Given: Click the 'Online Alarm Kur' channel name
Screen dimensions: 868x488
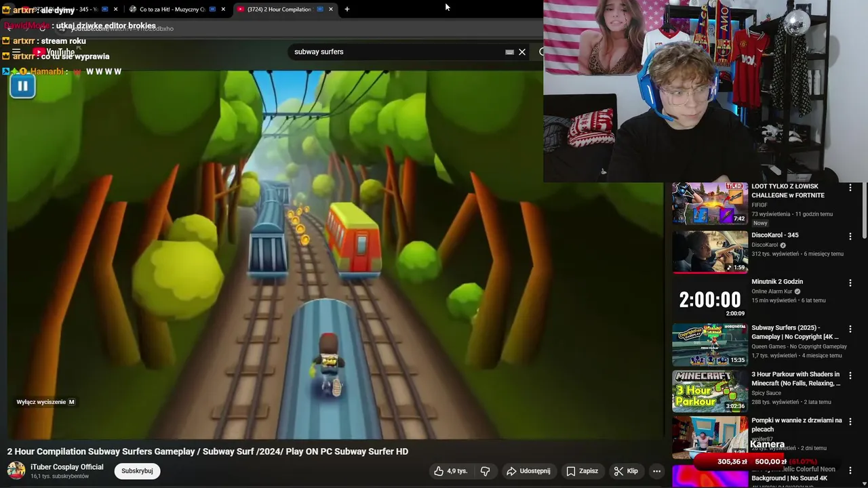Looking at the screenshot, I should [x=772, y=291].
